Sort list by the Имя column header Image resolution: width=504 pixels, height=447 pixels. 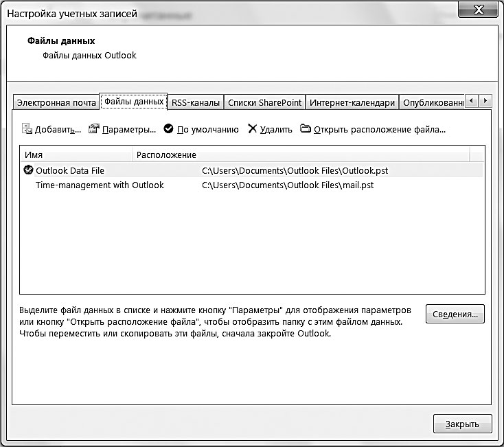(x=76, y=154)
